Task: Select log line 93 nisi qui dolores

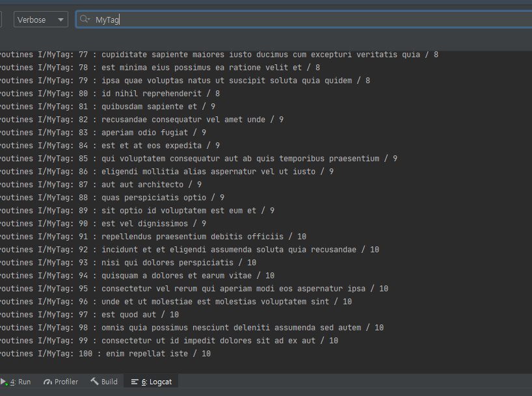Action: (x=128, y=263)
